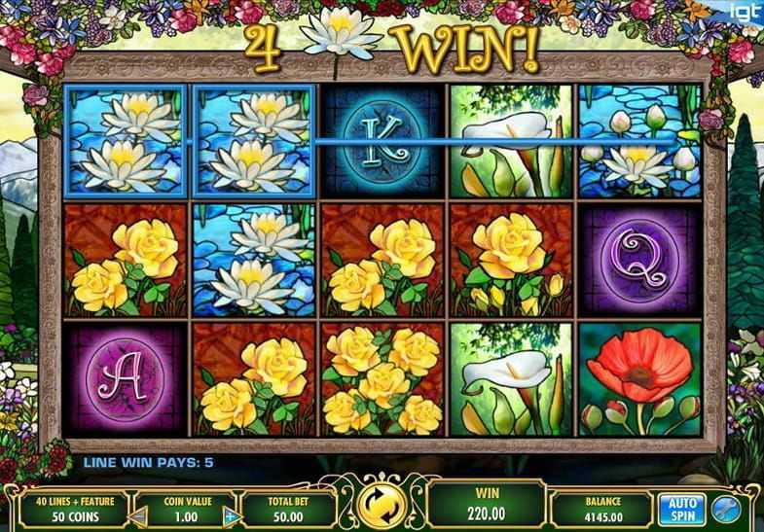The height and width of the screenshot is (532, 764).
Task: Select the K symbol on the top row
Action: tap(382, 142)
